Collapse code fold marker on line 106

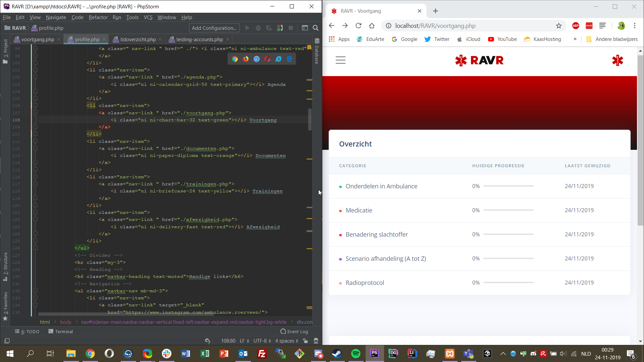coord(36,106)
